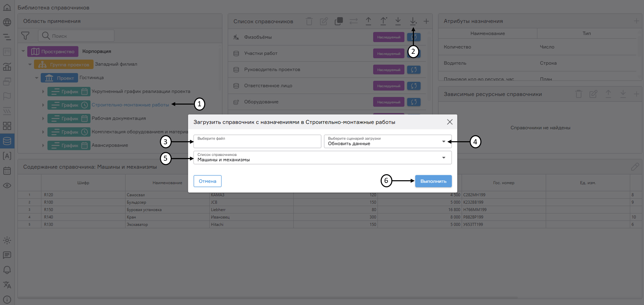Select Строительно-монтажные работы in the tree
The width and height of the screenshot is (644, 305).
[130, 105]
